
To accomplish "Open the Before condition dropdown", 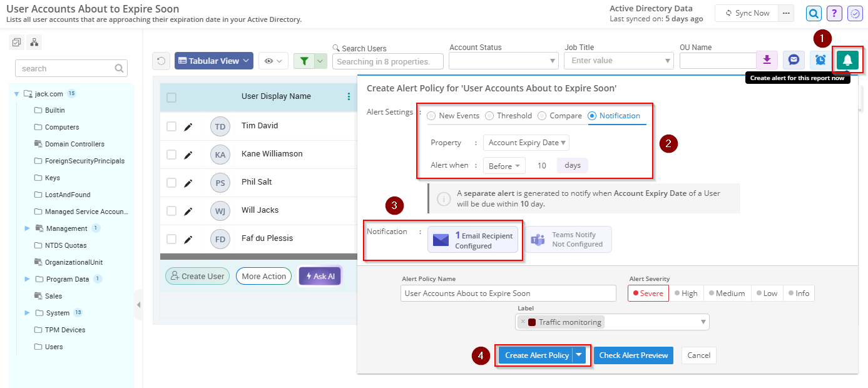I will 504,165.
